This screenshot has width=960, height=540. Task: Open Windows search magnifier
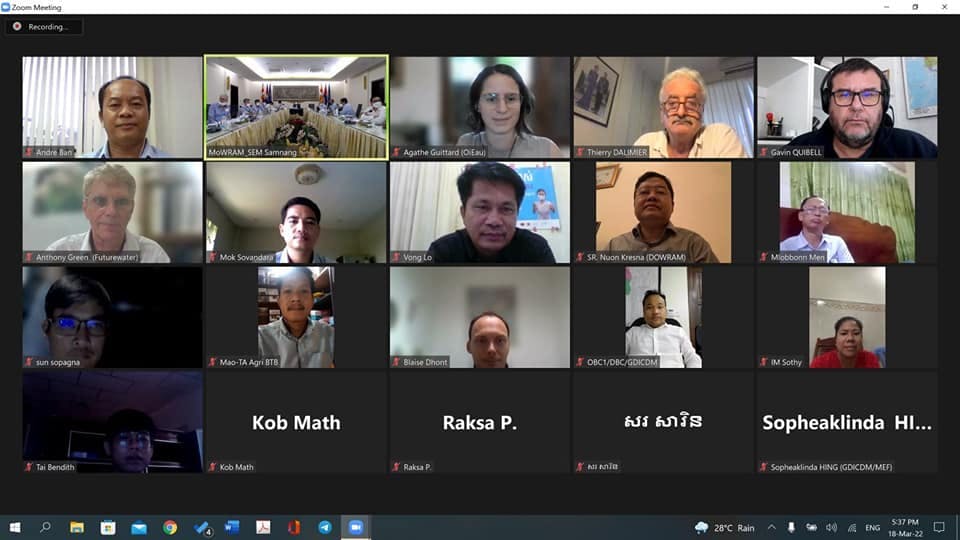[x=45, y=527]
